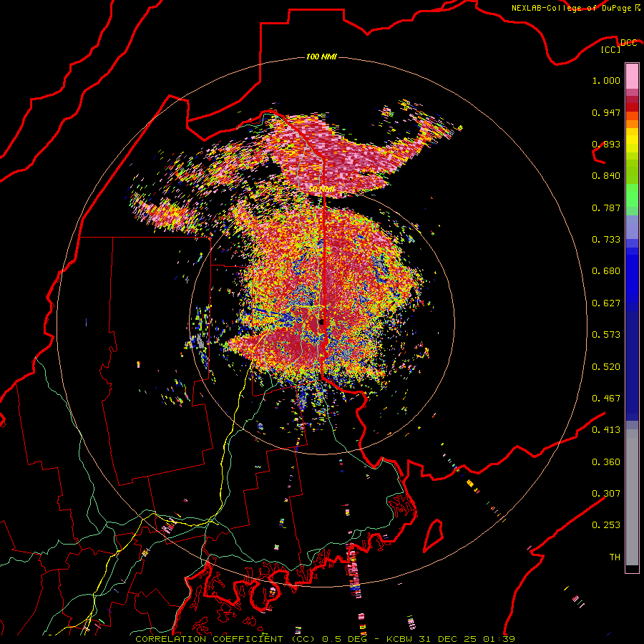Click the orange color band below 0.947
This screenshot has width=644, height=644.
tap(632, 123)
